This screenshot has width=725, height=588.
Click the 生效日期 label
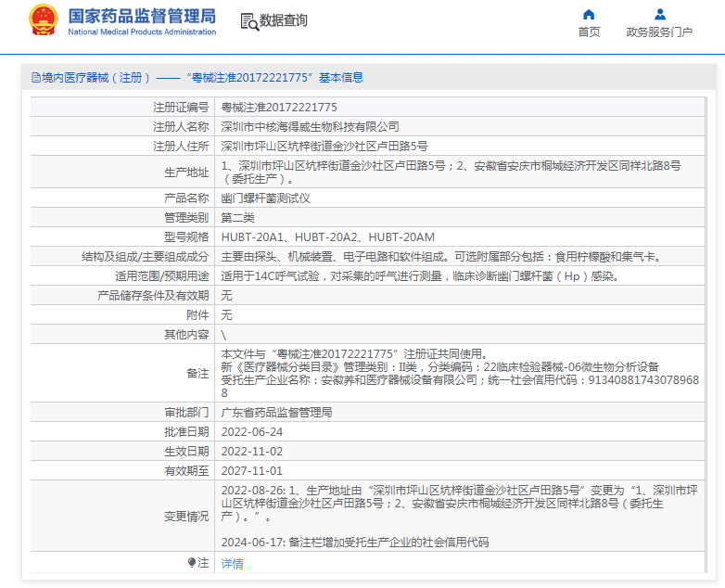(x=186, y=451)
